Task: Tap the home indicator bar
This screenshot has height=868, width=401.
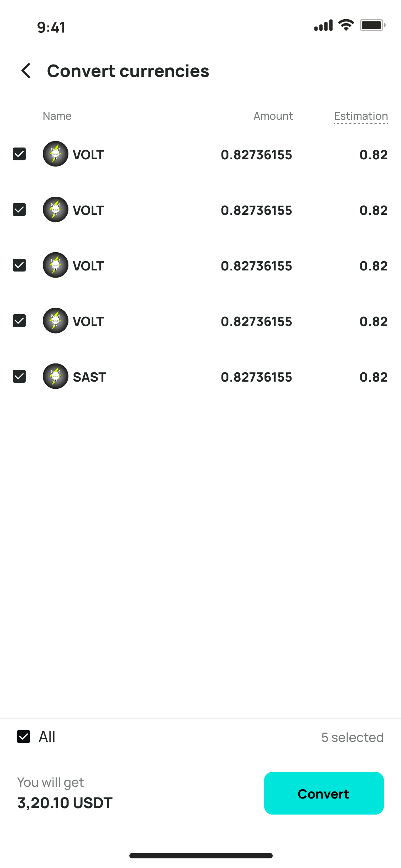Action: pos(201,856)
